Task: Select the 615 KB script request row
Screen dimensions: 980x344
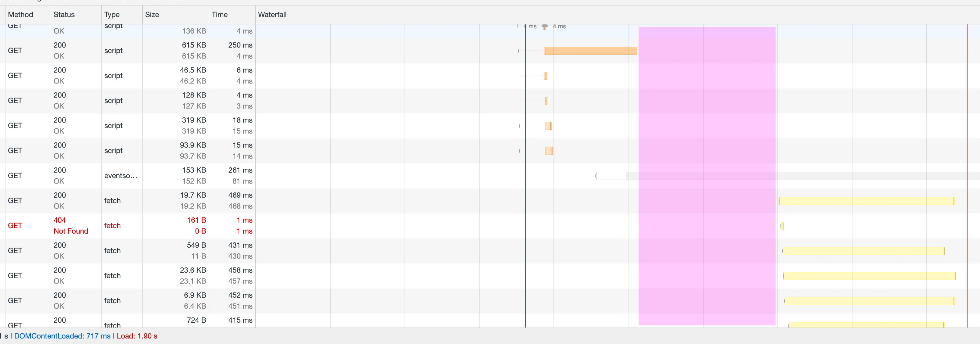Action: 113,51
